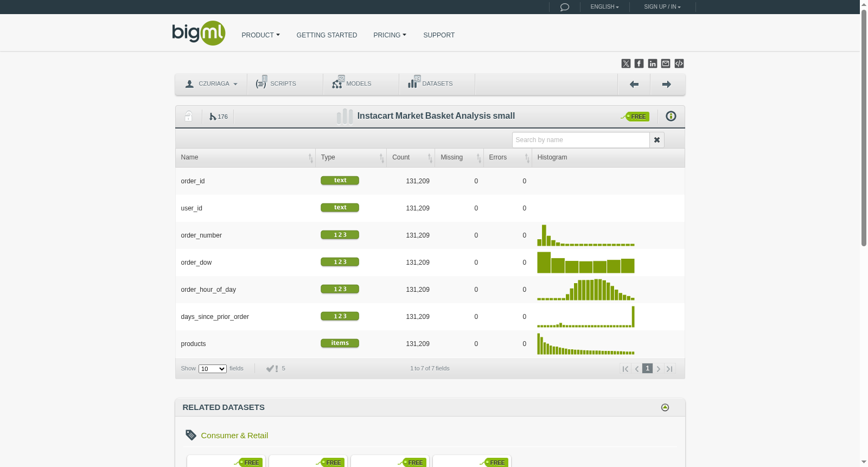Select the user_id field name
This screenshot has height=467, width=868.
click(x=192, y=208)
